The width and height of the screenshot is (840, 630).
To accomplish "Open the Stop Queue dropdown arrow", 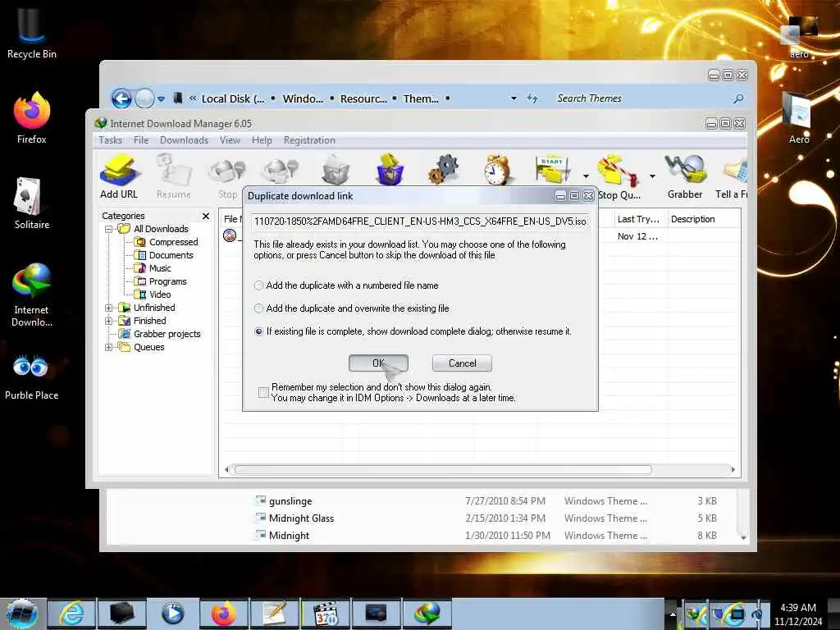I will click(652, 176).
